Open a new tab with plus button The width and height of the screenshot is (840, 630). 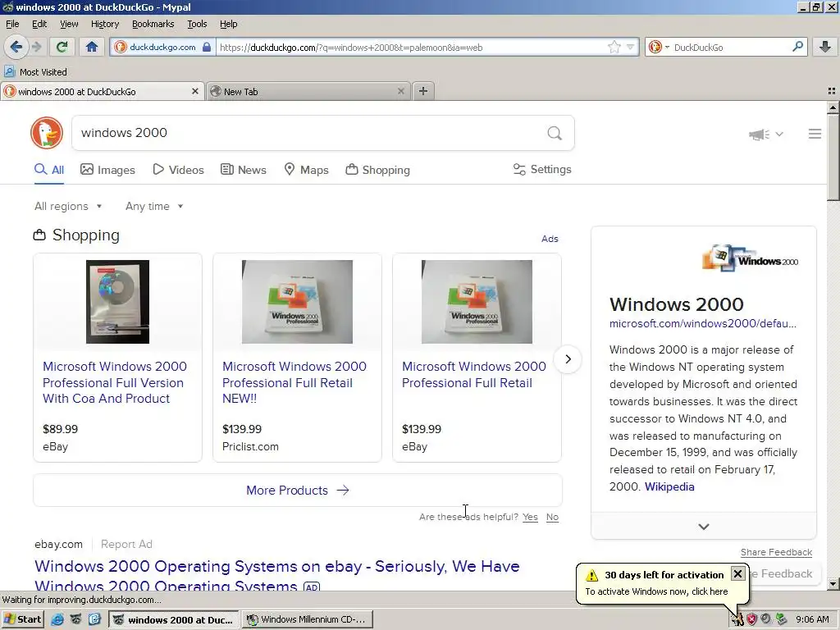click(423, 91)
